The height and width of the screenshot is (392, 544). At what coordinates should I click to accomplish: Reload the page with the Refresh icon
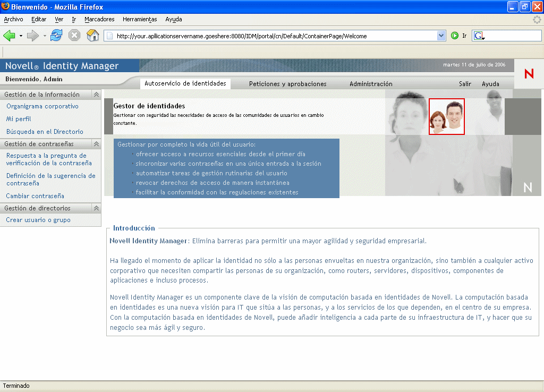click(x=56, y=35)
